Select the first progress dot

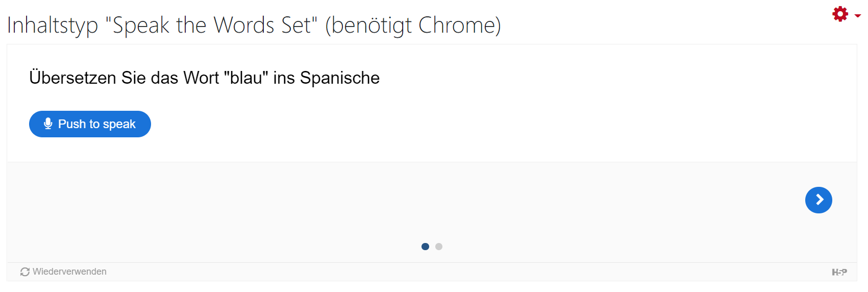pos(425,247)
